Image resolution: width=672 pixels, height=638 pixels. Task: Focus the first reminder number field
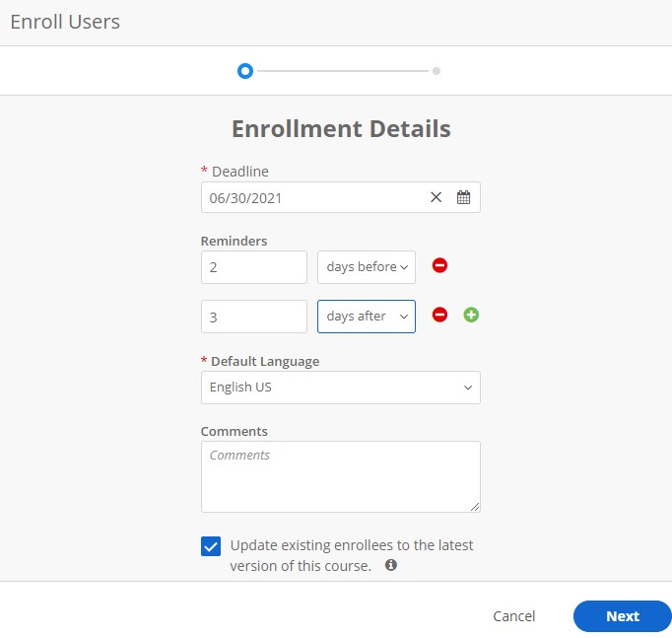tap(253, 266)
